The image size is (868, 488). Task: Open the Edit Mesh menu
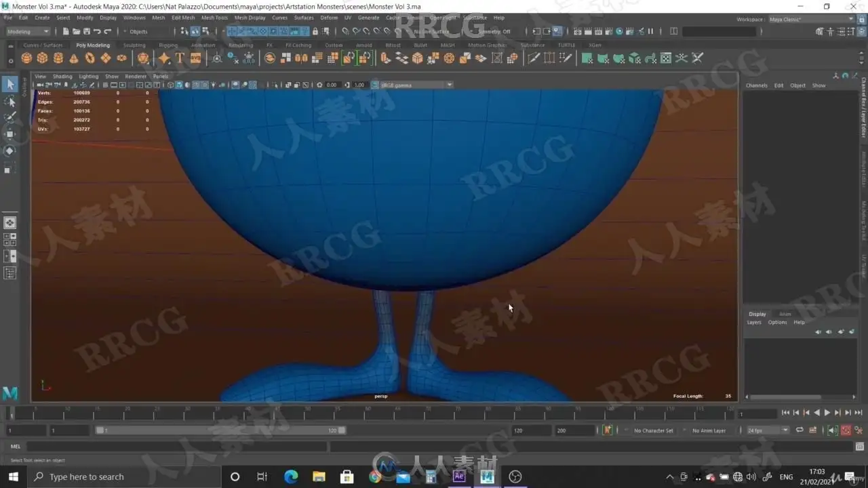183,18
